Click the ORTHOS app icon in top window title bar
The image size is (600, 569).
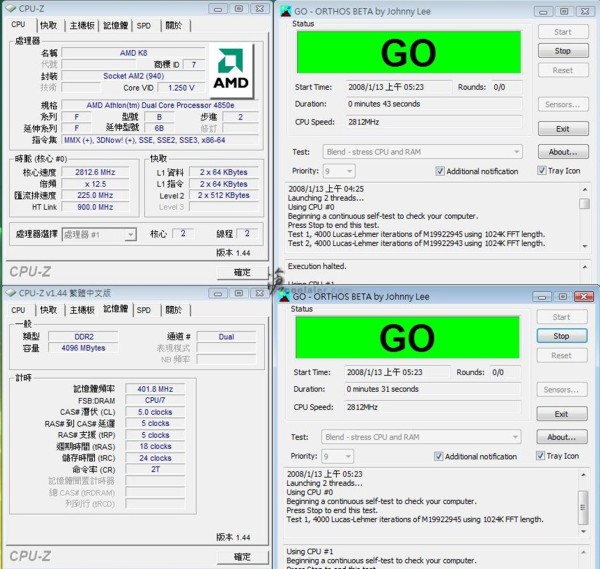286,11
